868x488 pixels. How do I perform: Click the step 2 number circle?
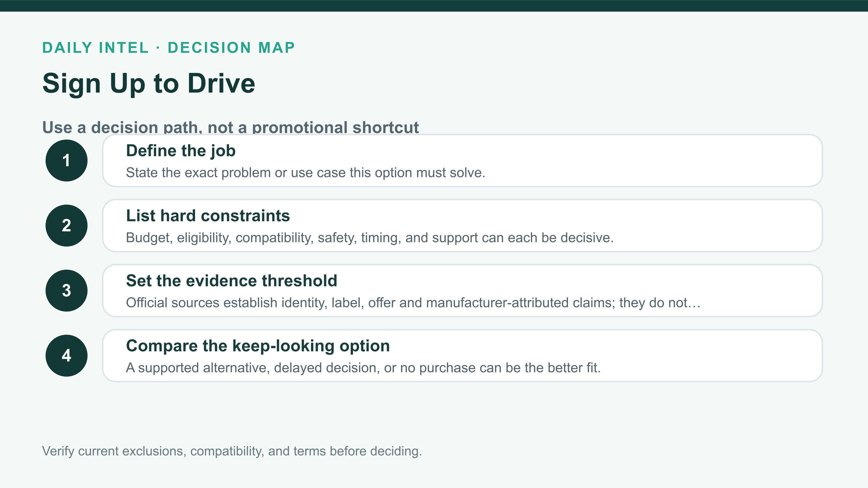(66, 225)
